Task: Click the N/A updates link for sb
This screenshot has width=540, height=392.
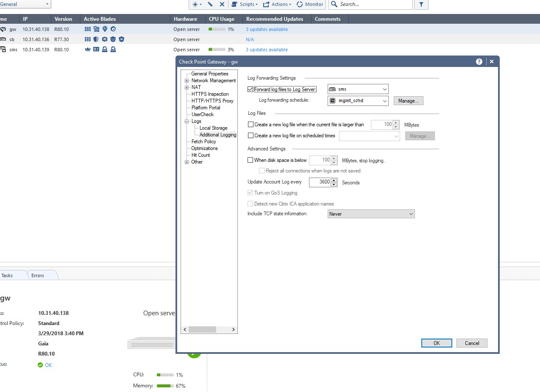Action: (250, 39)
